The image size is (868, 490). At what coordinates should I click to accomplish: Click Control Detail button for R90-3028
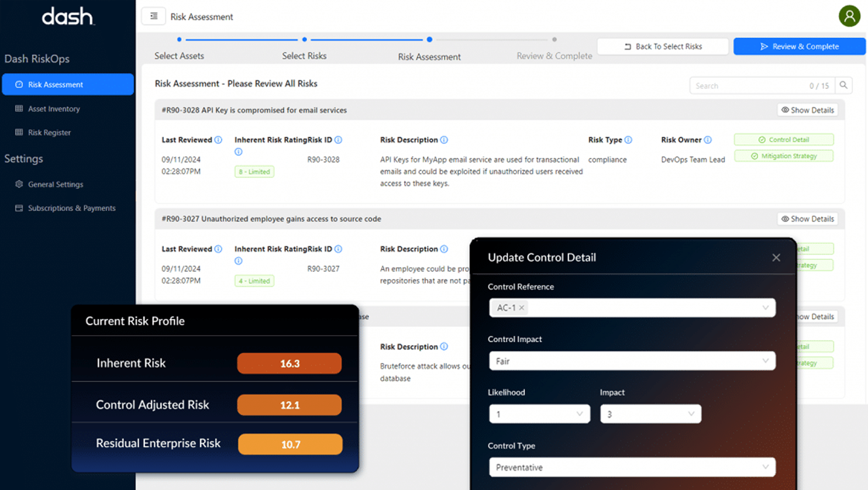click(784, 140)
